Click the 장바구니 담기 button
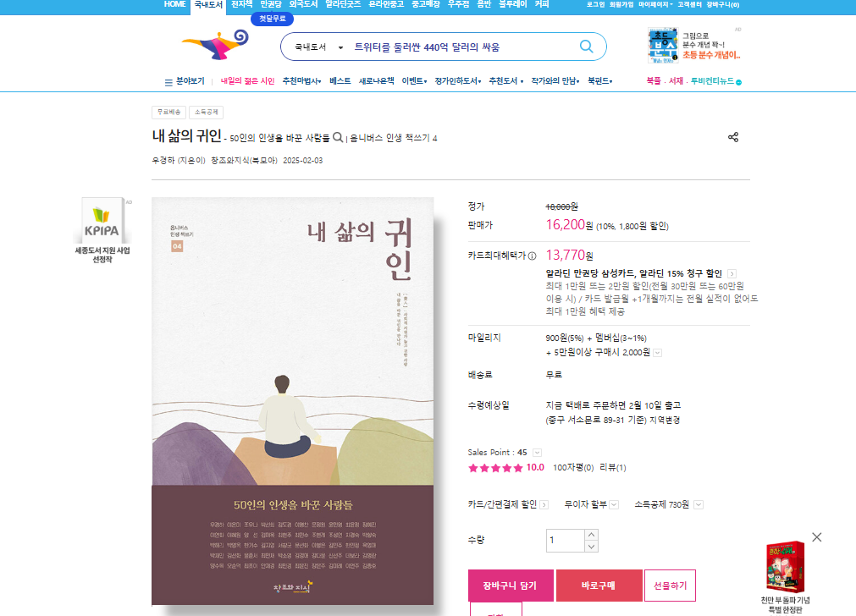This screenshot has height=616, width=856. 511,586
